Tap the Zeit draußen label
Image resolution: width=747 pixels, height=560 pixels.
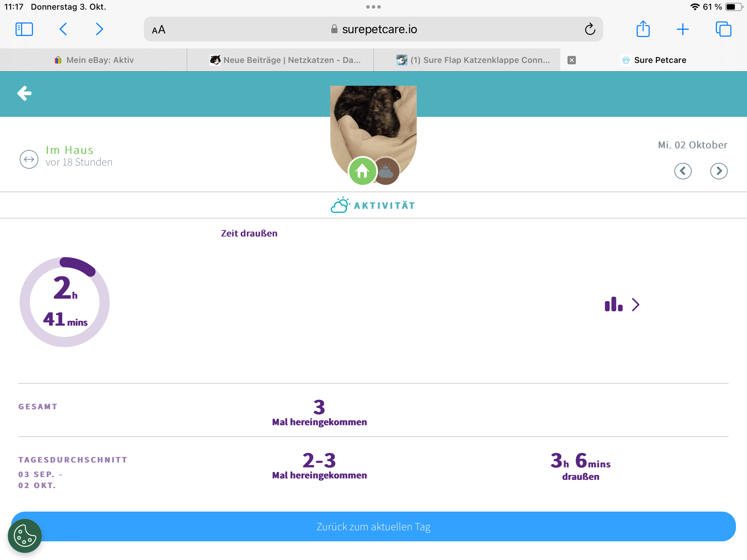[249, 233]
